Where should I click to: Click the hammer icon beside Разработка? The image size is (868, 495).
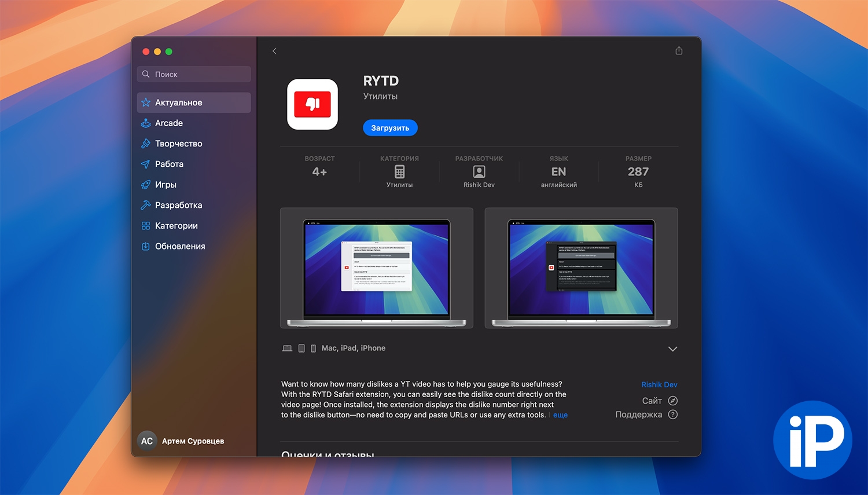pos(146,205)
